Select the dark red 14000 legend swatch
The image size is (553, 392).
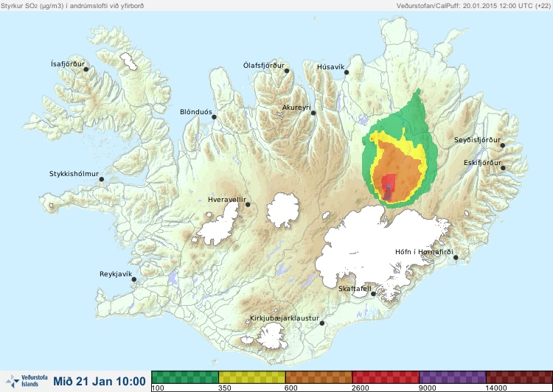click(519, 377)
